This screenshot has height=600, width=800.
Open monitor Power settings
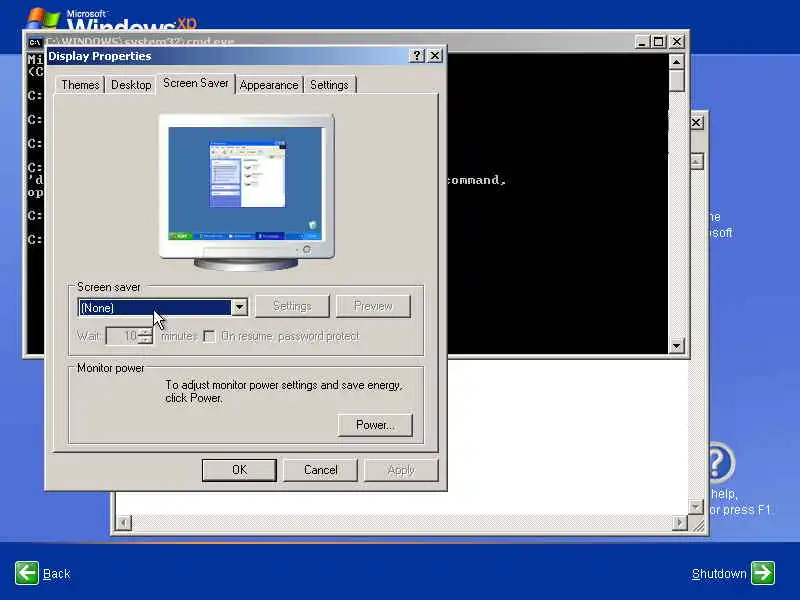374,425
